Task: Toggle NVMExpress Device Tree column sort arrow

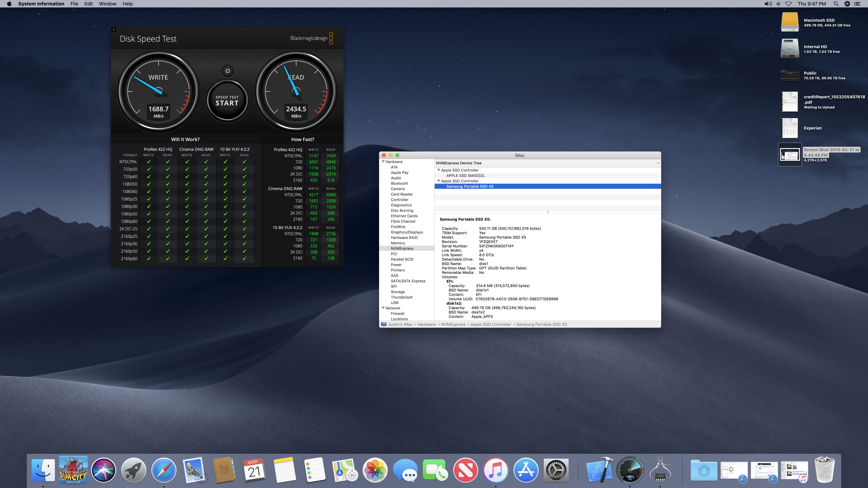Action: (658, 163)
